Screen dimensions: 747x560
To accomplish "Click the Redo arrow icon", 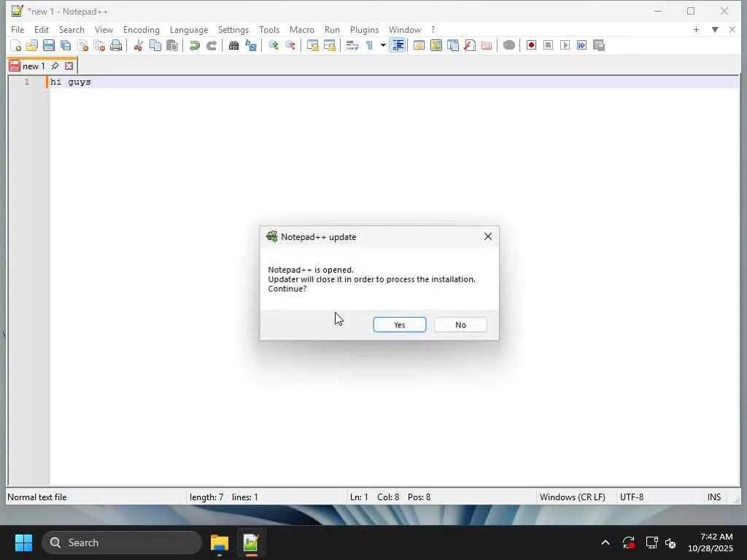I will [x=212, y=45].
